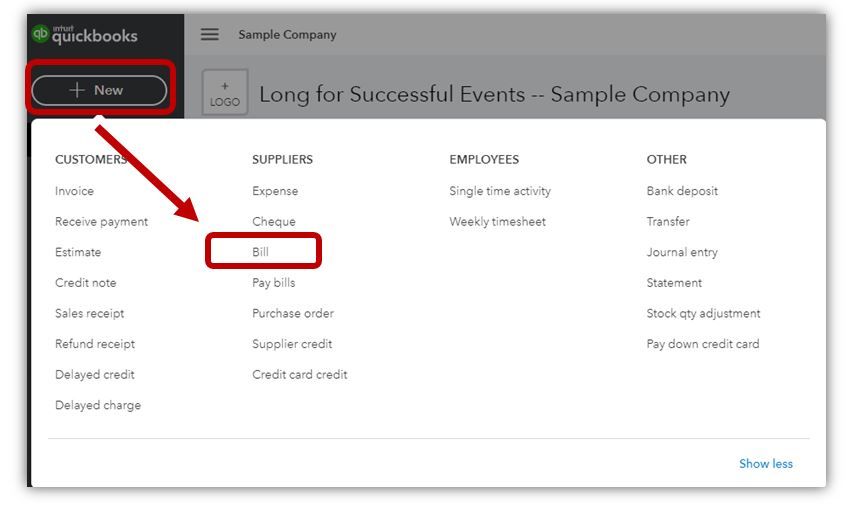Select Transfer under Other

pos(668,222)
